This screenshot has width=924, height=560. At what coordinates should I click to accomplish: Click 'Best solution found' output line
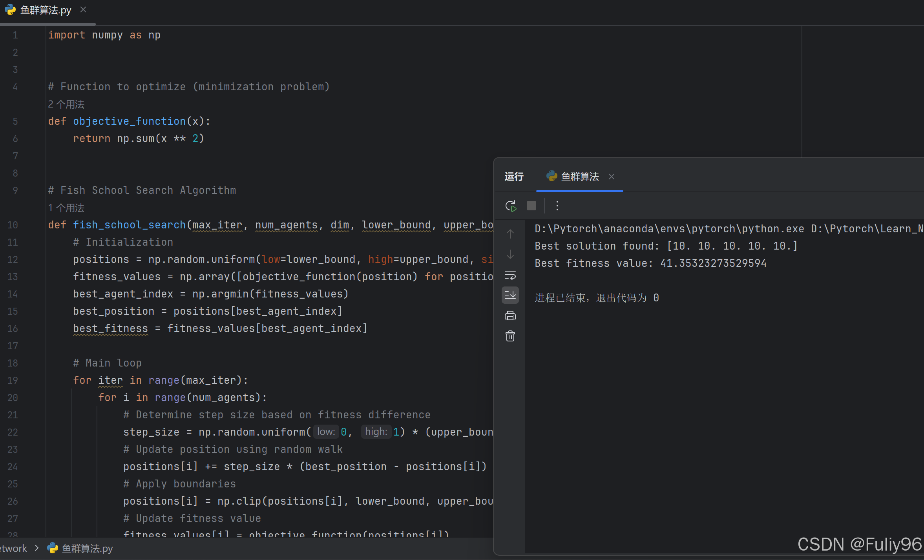pyautogui.click(x=666, y=246)
